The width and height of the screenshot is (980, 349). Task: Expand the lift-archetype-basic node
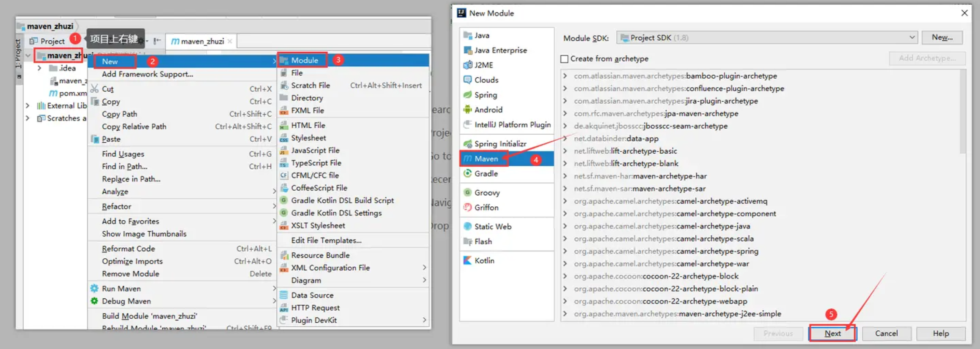565,151
